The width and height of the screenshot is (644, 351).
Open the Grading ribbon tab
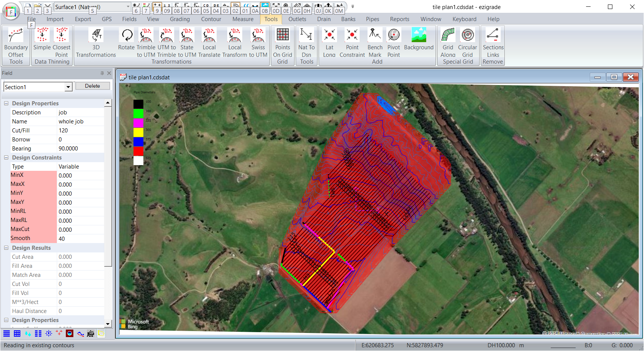(180, 19)
